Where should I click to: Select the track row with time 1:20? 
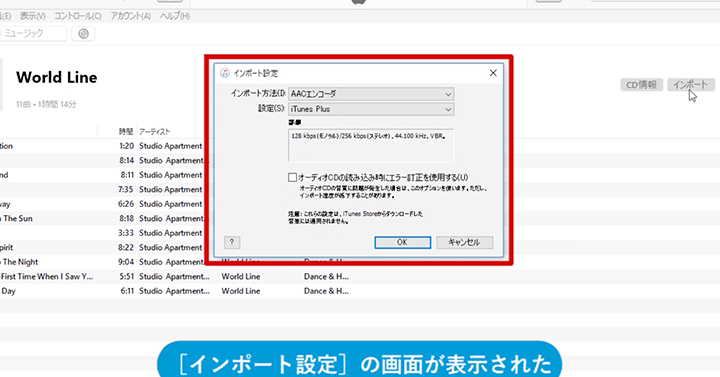tap(102, 146)
